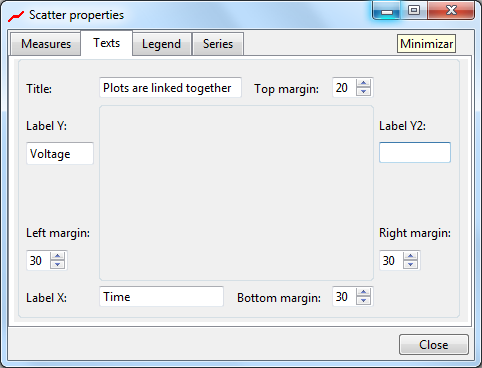This screenshot has height=368, width=482.
Task: Click the red Scatter properties window icon
Action: pyautogui.click(x=16, y=16)
